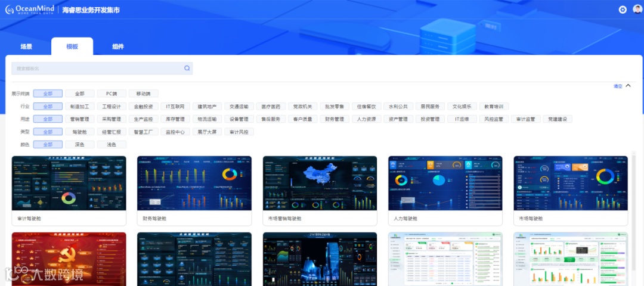Pick the 物流运输 usage filter
Image resolution: width=644 pixels, height=286 pixels.
pos(208,119)
